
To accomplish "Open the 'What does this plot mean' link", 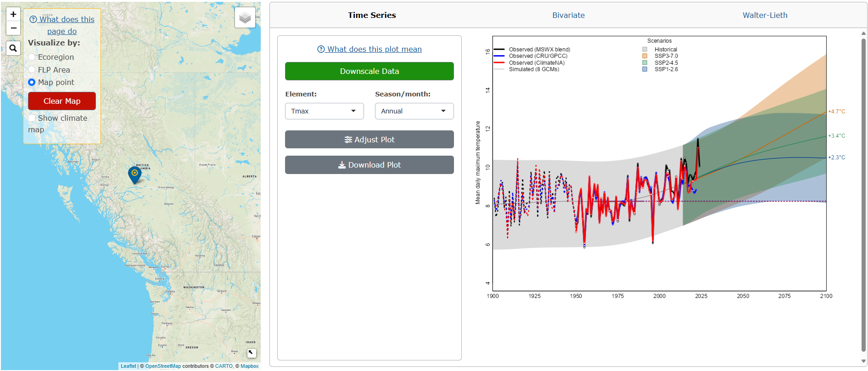I will click(x=370, y=49).
